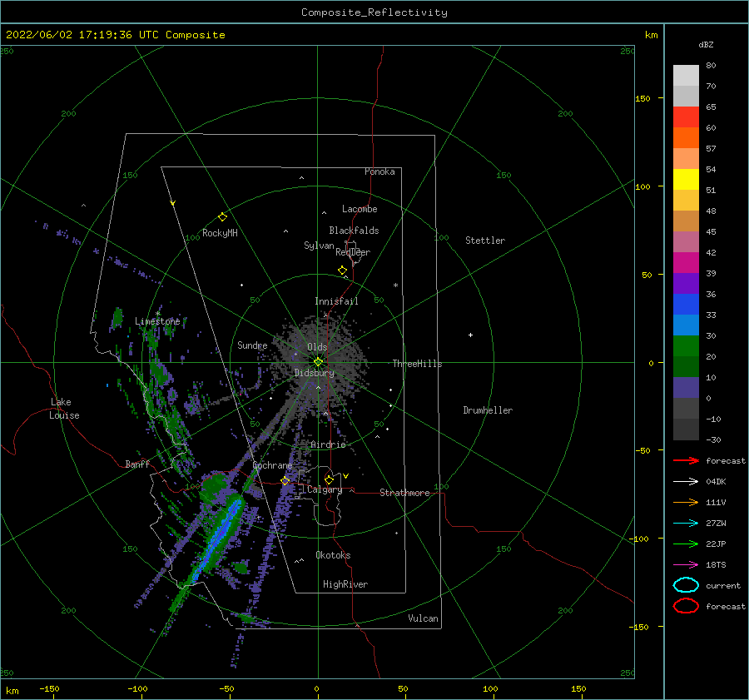Click the purple 39 dBZ color swatch

click(x=686, y=283)
